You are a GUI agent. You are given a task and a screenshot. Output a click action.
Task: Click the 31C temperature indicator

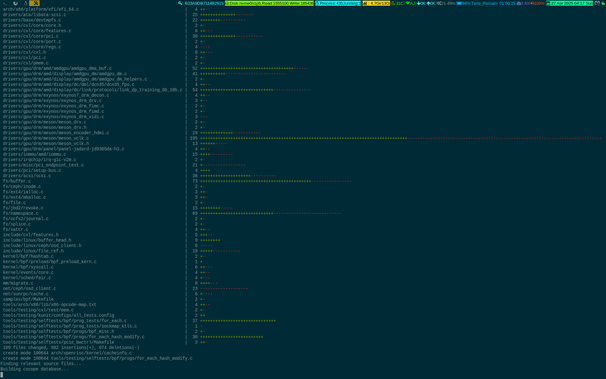tap(398, 3)
